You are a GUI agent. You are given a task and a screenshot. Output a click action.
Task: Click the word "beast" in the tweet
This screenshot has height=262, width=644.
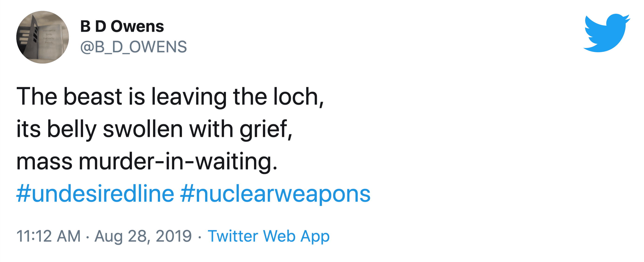tap(93, 97)
